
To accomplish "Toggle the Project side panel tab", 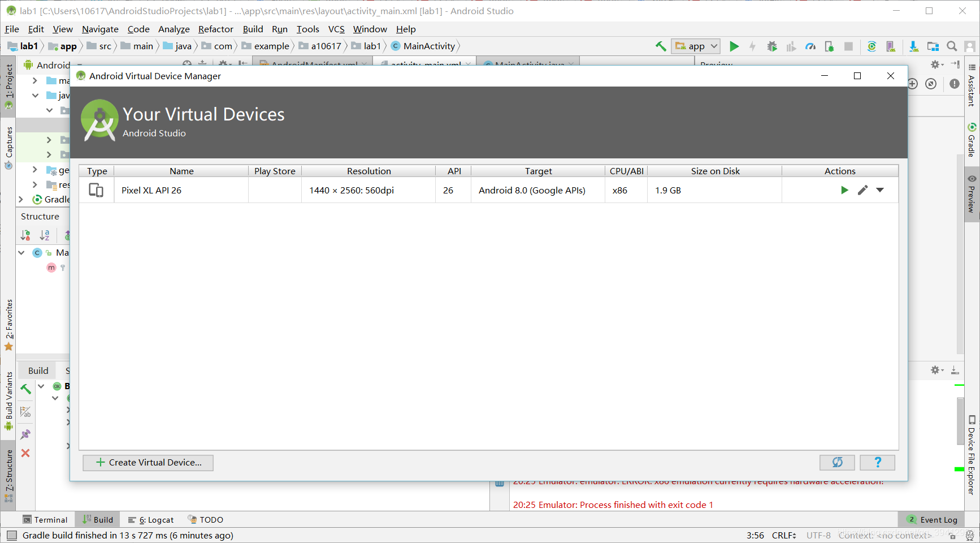I will [8, 86].
